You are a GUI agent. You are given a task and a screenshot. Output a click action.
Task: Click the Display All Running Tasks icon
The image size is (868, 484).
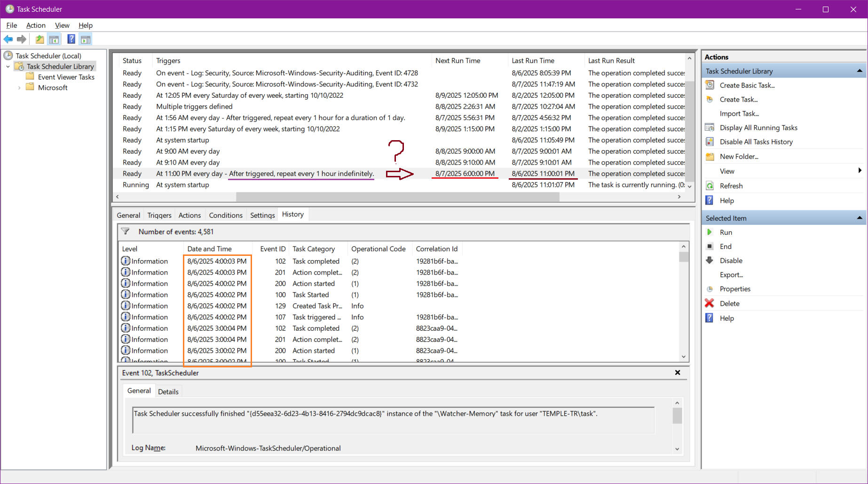pos(710,127)
